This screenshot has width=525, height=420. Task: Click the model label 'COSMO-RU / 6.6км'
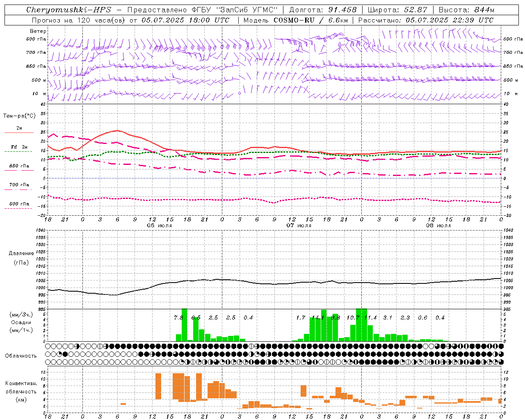point(311,20)
